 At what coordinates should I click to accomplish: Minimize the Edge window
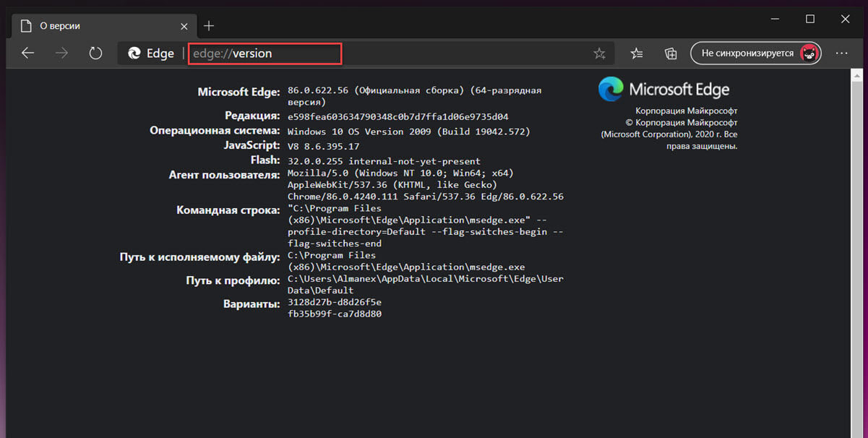pyautogui.click(x=775, y=19)
